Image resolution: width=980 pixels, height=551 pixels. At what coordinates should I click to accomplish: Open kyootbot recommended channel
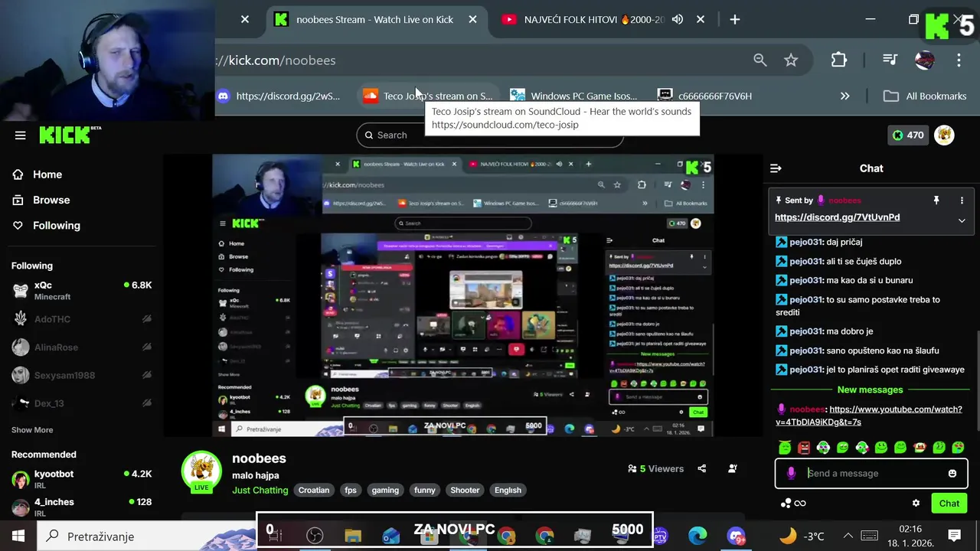82,480
